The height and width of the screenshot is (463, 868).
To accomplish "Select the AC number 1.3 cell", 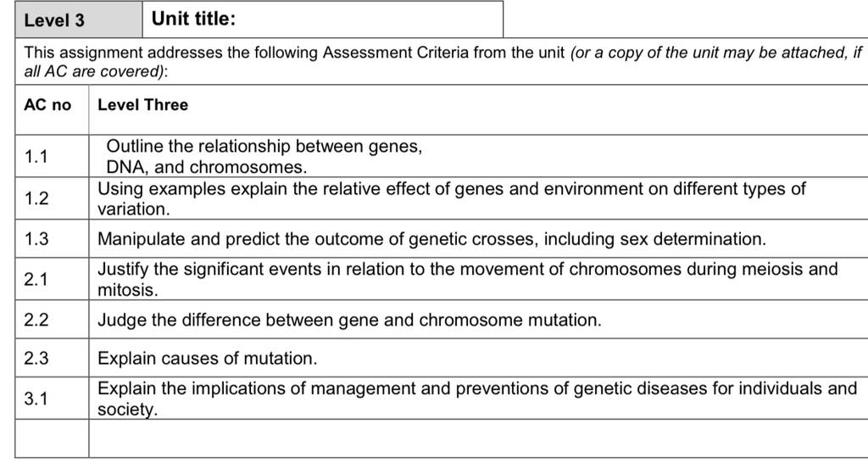I will click(52, 238).
